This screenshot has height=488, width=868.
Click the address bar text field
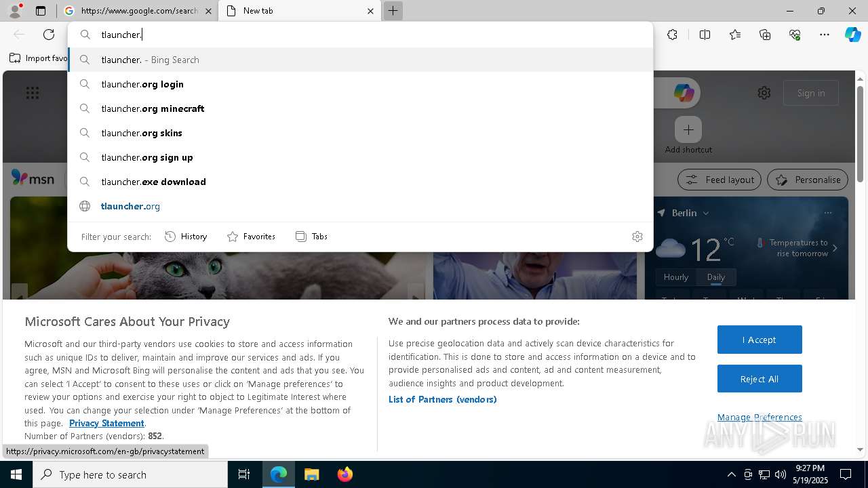(360, 35)
